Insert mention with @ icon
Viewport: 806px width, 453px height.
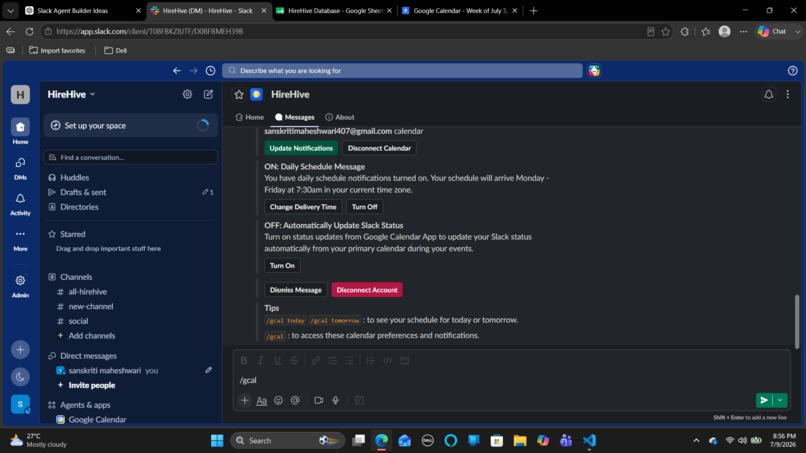295,400
